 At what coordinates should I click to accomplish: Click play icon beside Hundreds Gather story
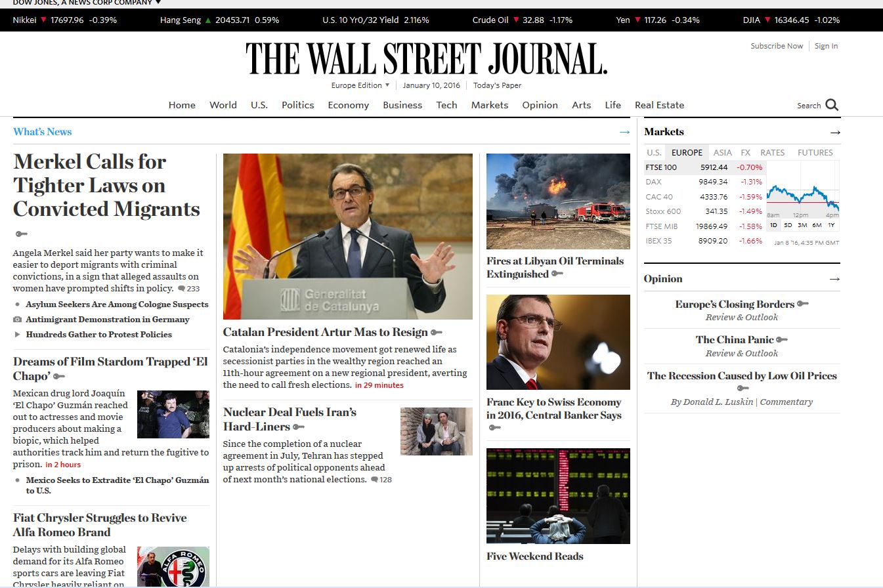17,335
